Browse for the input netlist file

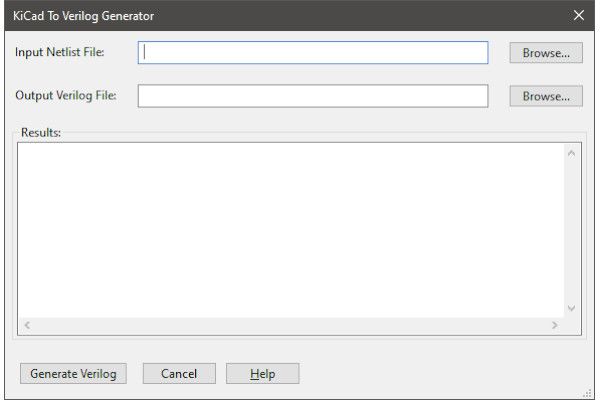point(545,53)
